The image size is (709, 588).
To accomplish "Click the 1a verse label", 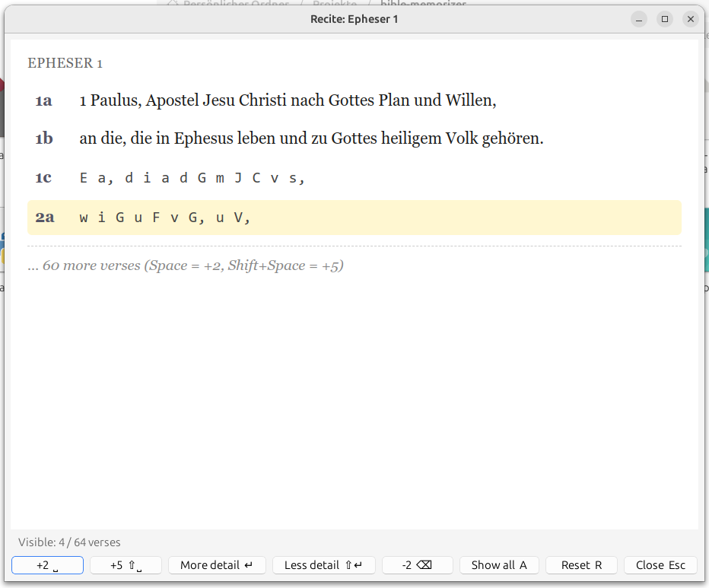I will (44, 100).
